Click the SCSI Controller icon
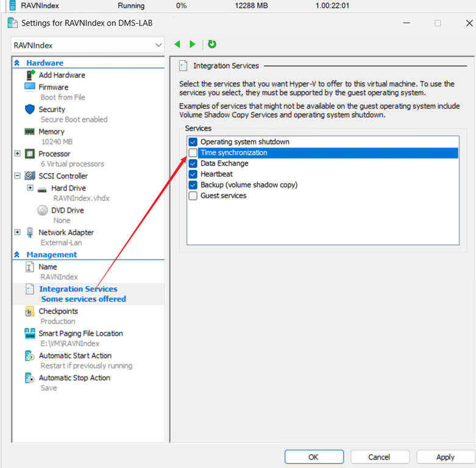Image resolution: width=476 pixels, height=468 pixels. click(x=30, y=175)
